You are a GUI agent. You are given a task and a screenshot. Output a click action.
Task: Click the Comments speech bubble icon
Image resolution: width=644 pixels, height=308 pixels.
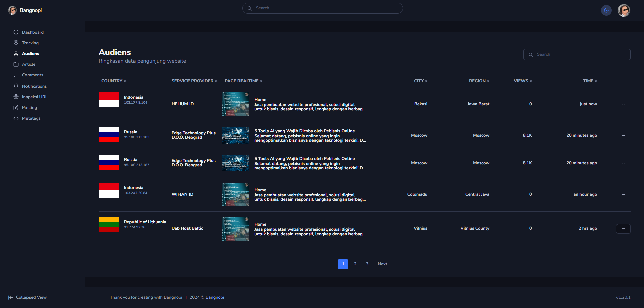coord(16,75)
